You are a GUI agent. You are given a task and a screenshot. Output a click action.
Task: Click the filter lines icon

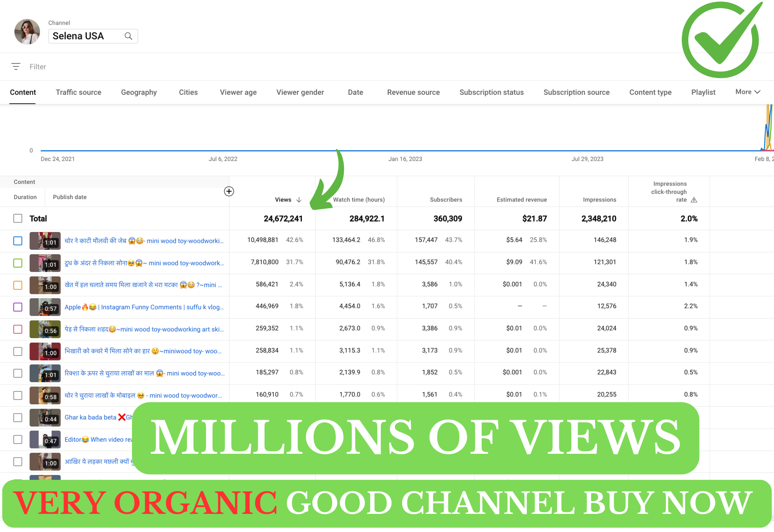16,66
